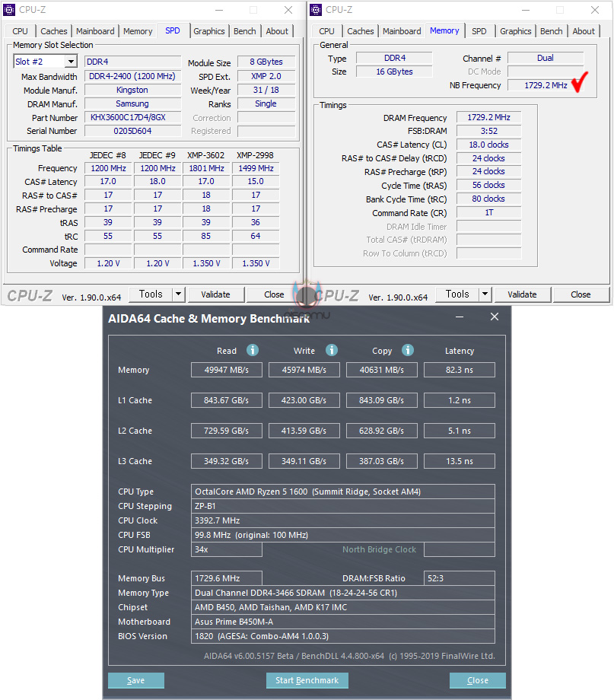614x700 pixels.
Task: Open Bench tab in right CPU-Z window
Action: tap(552, 31)
